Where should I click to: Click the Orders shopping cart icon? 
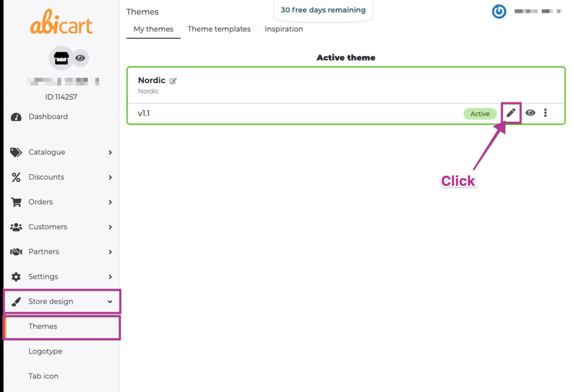(16, 202)
